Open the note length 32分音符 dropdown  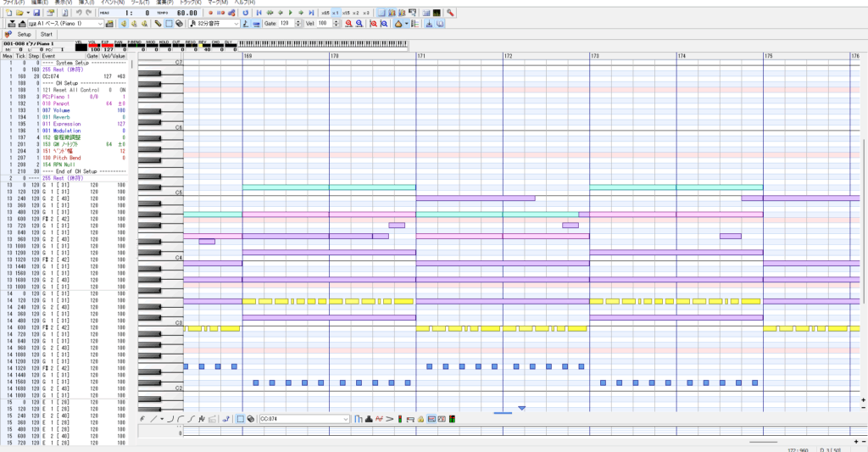(214, 24)
